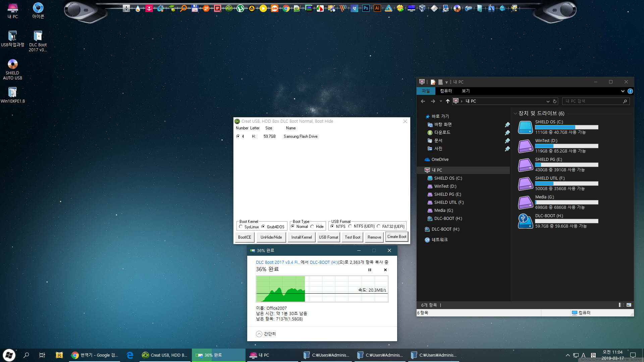The height and width of the screenshot is (362, 644).
Task: Collapse 장치 및 드라이브 group
Action: [515, 114]
